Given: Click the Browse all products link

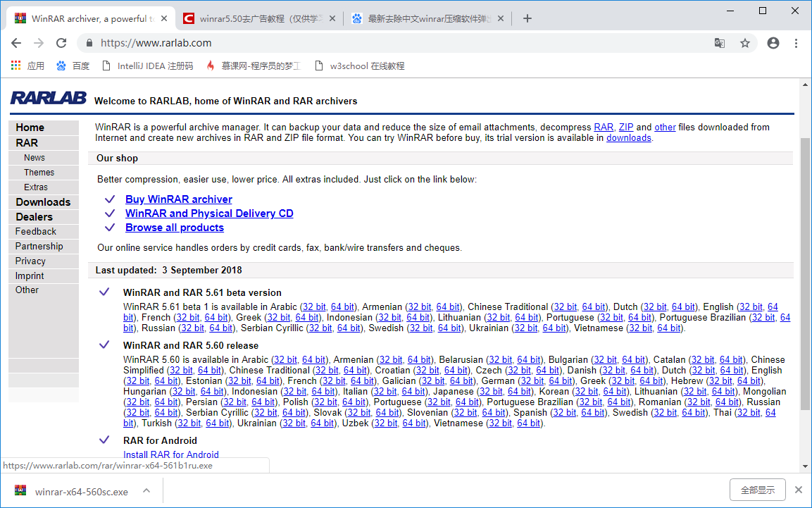Looking at the screenshot, I should pyautogui.click(x=175, y=228).
